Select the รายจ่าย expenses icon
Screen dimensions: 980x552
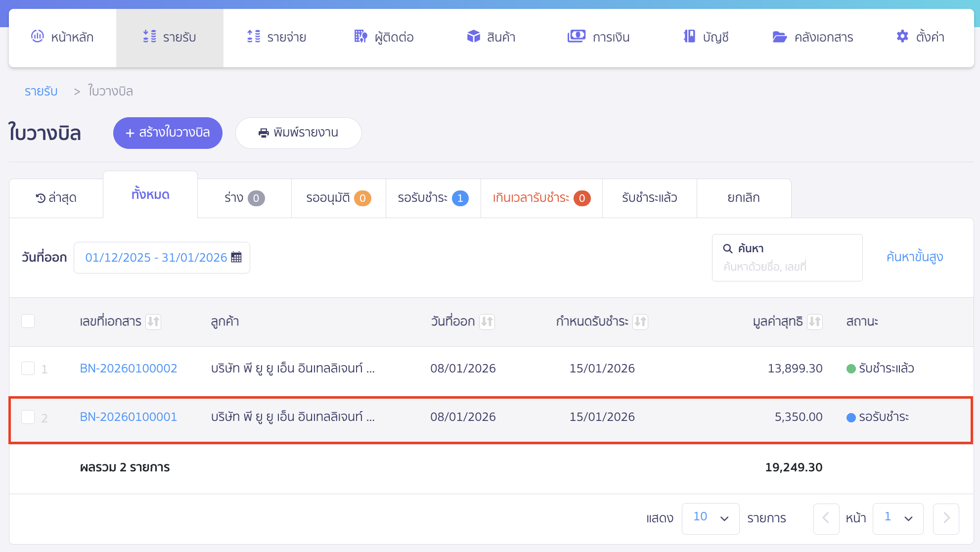coord(253,37)
